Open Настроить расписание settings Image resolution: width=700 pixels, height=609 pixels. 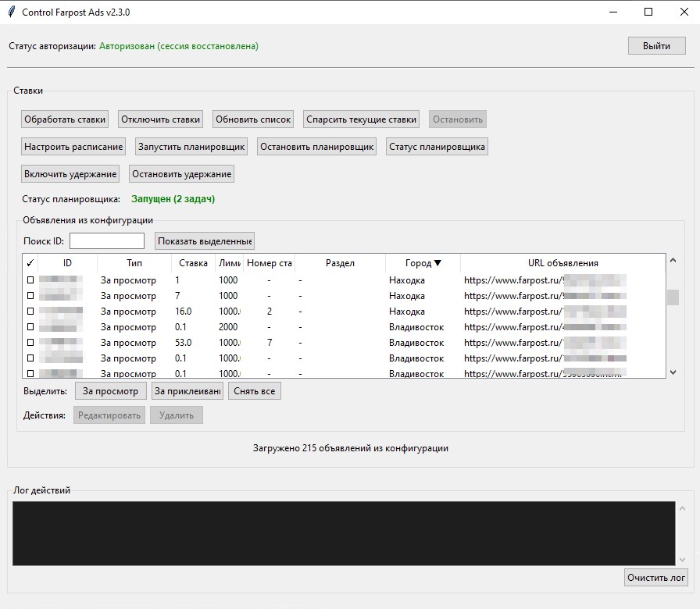coord(73,147)
